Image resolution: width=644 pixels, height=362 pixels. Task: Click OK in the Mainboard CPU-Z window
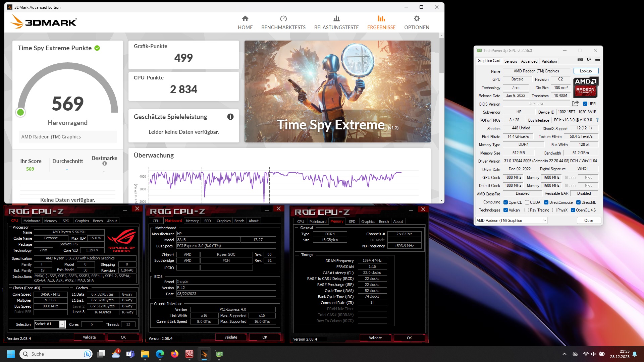point(265,337)
